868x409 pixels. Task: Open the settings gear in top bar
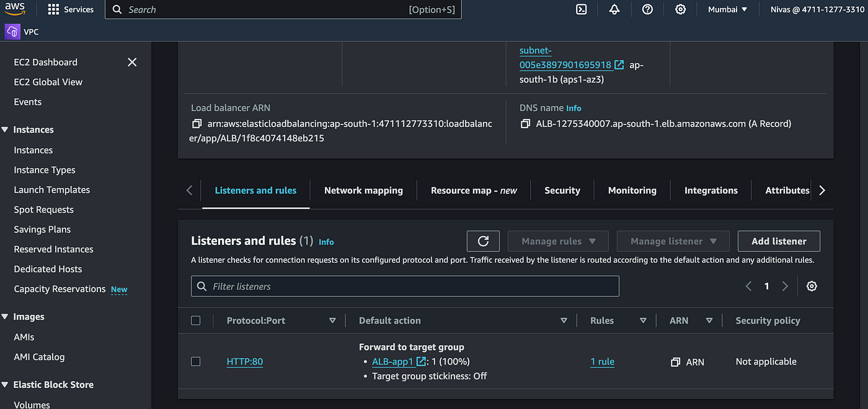pos(680,9)
